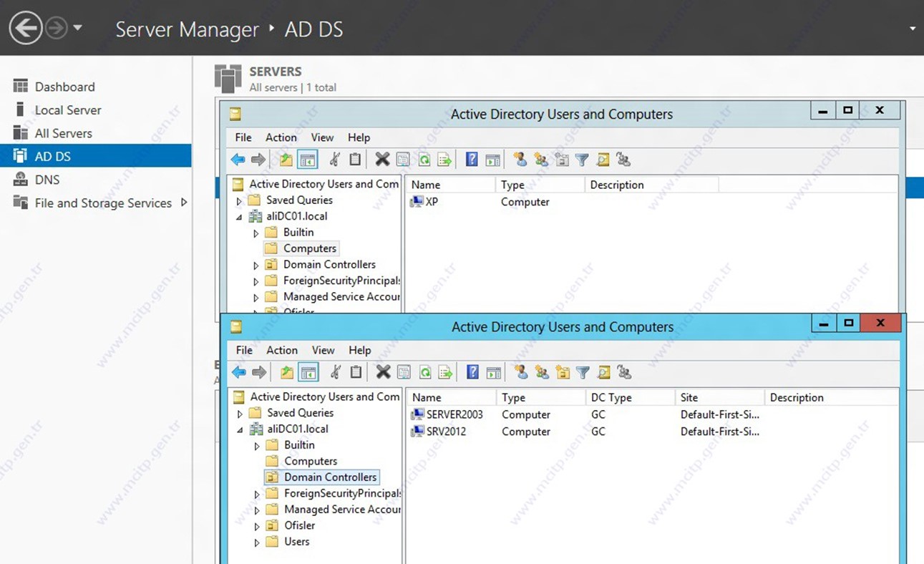Open Help menu in front ADUC window
The height and width of the screenshot is (564, 924).
click(x=360, y=350)
